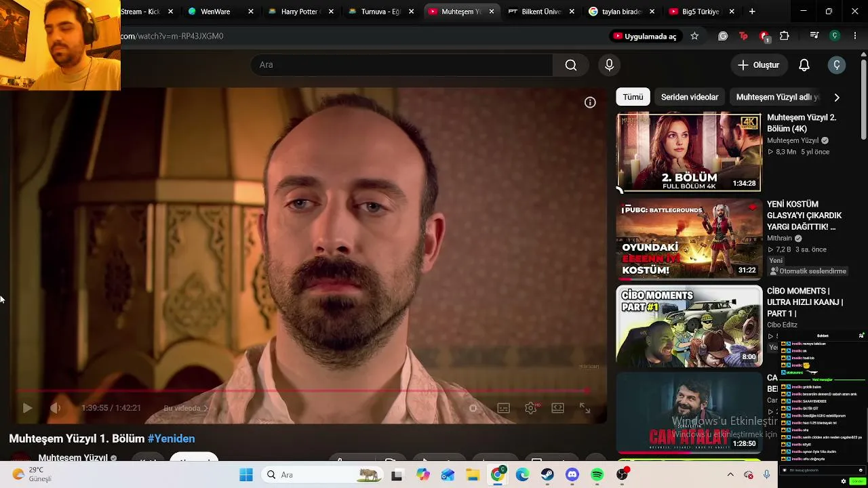
Task: Open a new Chrome tab
Action: coord(752,12)
